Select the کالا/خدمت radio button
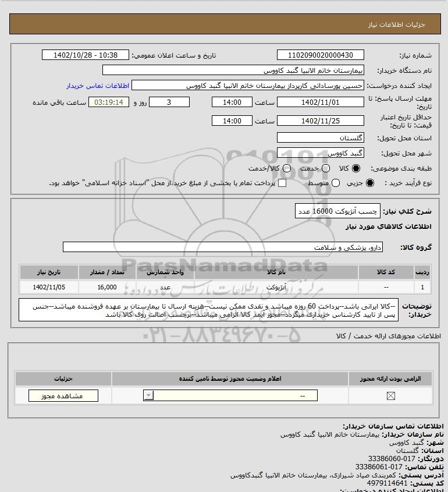Image resolution: width=448 pixels, height=492 pixels. pos(286,168)
